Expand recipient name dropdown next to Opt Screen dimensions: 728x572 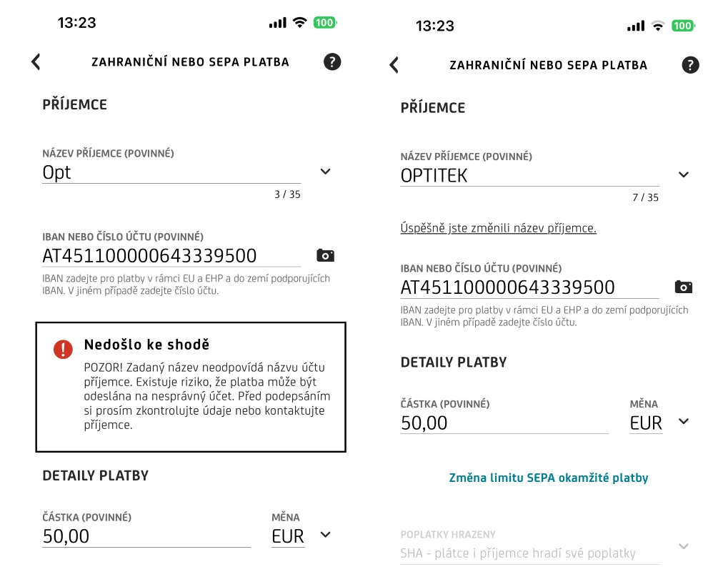coord(325,172)
